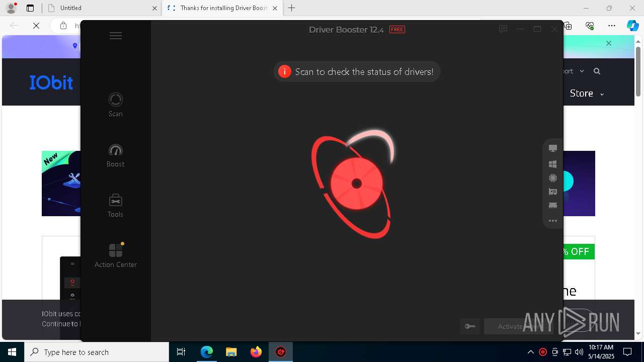Click the browser page vertical scrollbar
Image resolution: width=644 pixels, height=362 pixels.
pos(638,72)
